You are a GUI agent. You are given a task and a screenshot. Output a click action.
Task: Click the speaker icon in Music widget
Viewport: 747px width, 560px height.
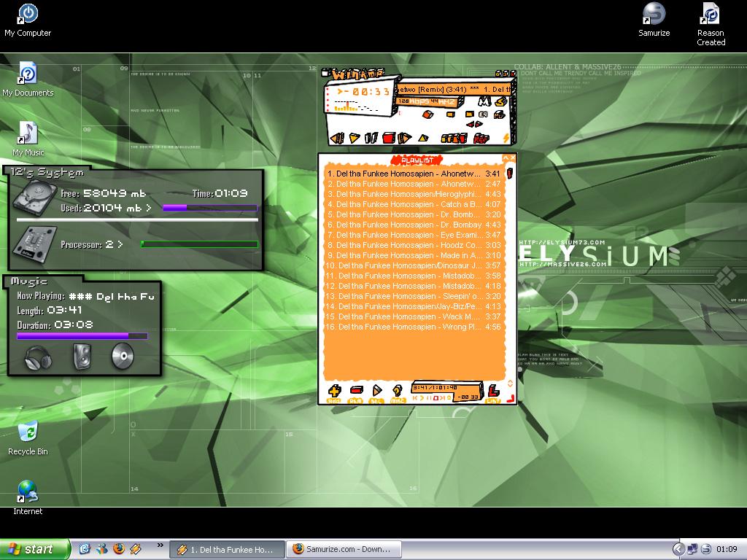click(x=82, y=356)
